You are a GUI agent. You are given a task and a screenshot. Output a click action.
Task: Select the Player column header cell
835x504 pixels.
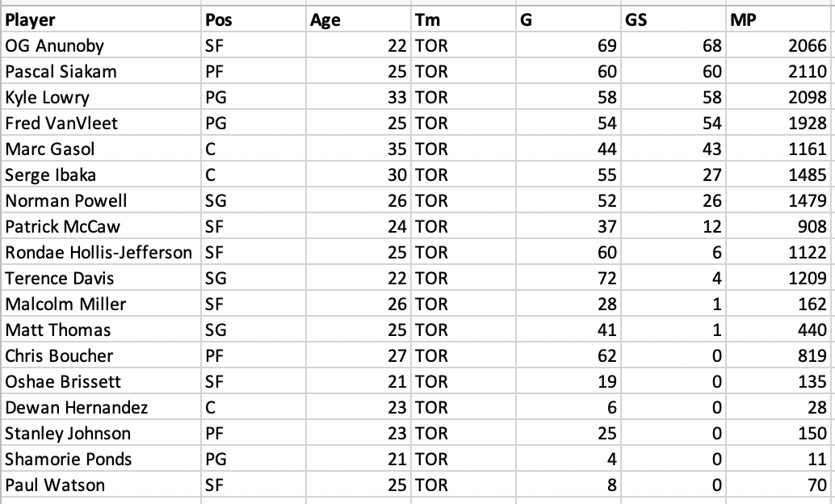click(101, 19)
